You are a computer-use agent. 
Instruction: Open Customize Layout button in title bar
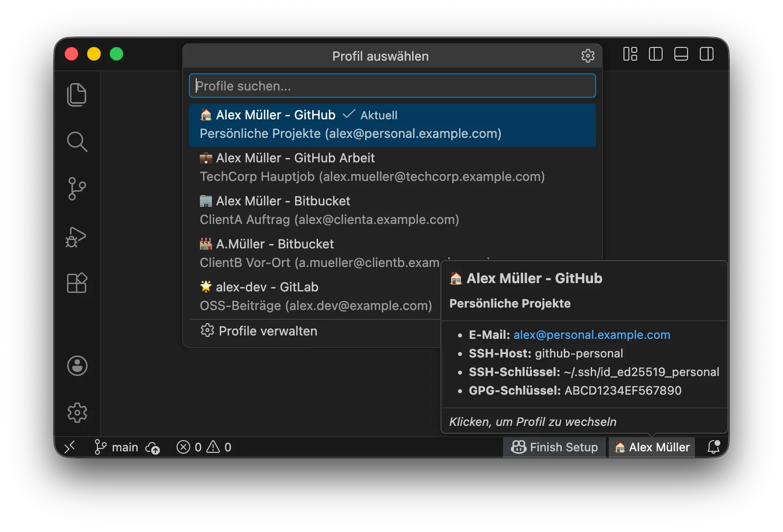coord(630,54)
